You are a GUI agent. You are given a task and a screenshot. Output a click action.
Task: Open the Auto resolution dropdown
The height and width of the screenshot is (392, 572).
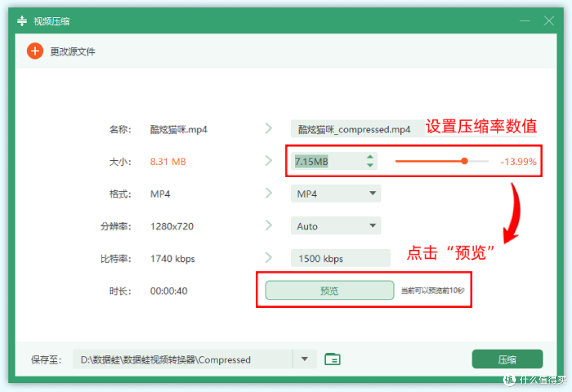tap(336, 226)
